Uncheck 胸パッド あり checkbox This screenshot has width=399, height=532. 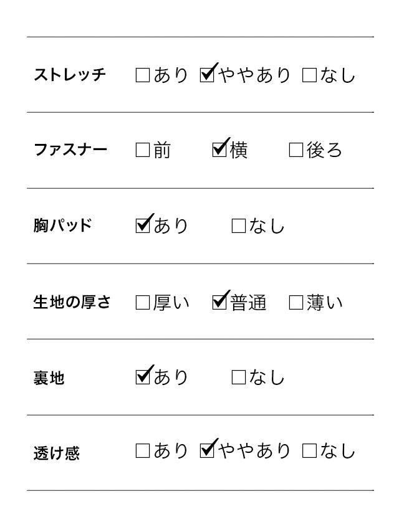coord(143,225)
